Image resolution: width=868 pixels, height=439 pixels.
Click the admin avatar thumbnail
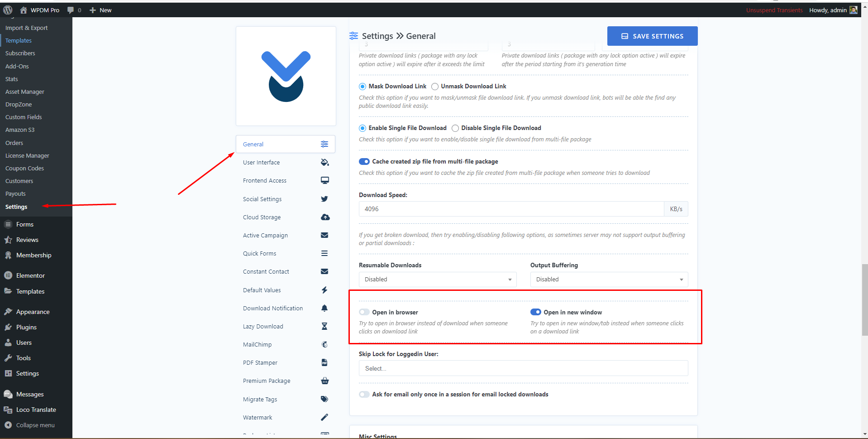(x=854, y=10)
